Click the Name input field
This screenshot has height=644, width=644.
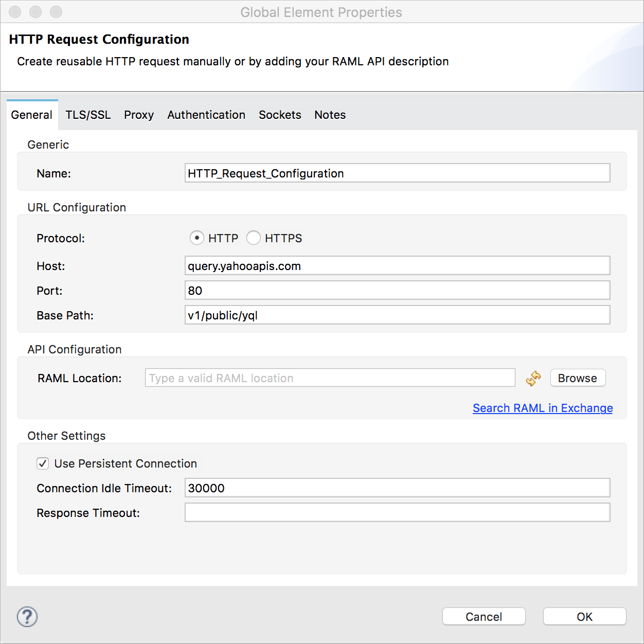click(x=397, y=173)
